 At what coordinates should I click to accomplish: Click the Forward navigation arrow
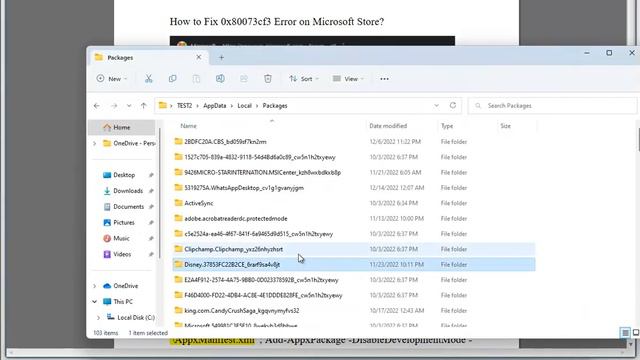114,106
